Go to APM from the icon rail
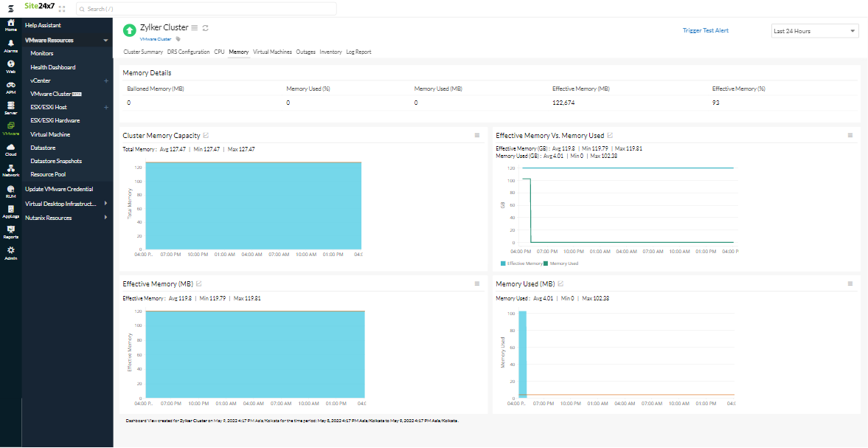868x448 pixels. click(10, 88)
